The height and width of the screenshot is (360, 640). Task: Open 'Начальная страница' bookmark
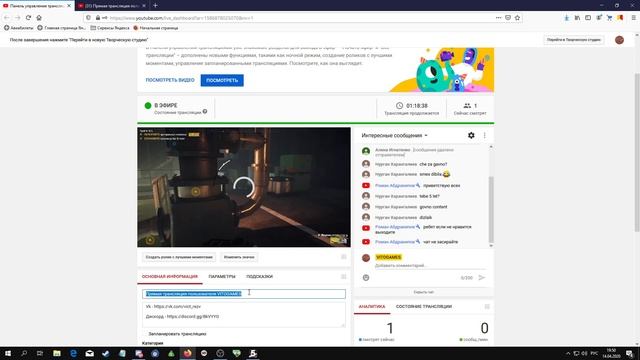click(x=156, y=28)
